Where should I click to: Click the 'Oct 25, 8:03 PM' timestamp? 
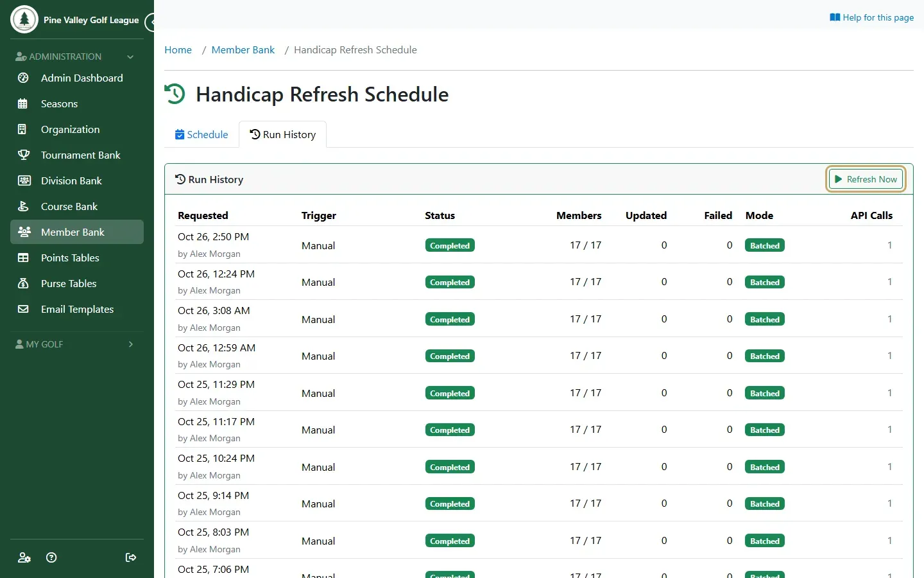point(213,532)
